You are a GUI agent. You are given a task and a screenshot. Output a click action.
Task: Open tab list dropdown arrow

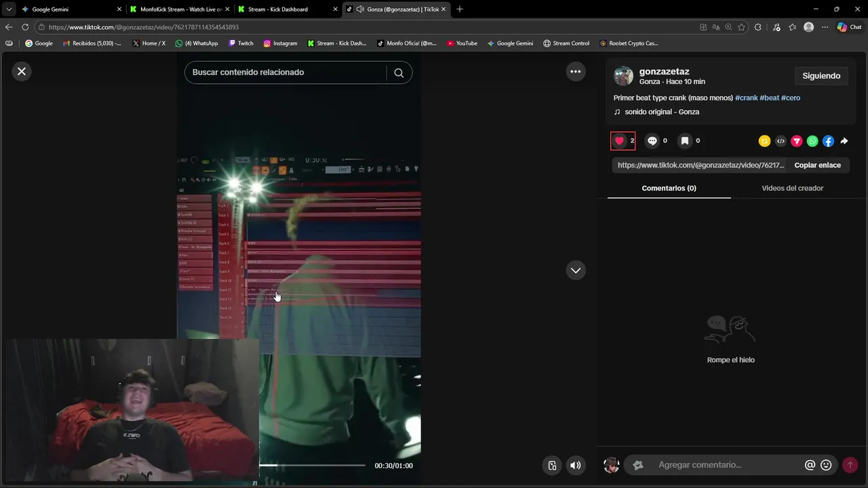coord(8,9)
